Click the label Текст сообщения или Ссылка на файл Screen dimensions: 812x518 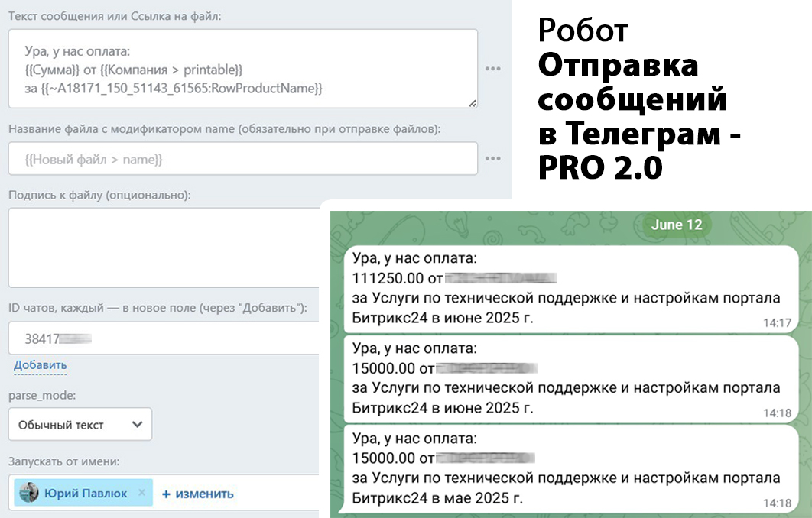click(x=115, y=16)
